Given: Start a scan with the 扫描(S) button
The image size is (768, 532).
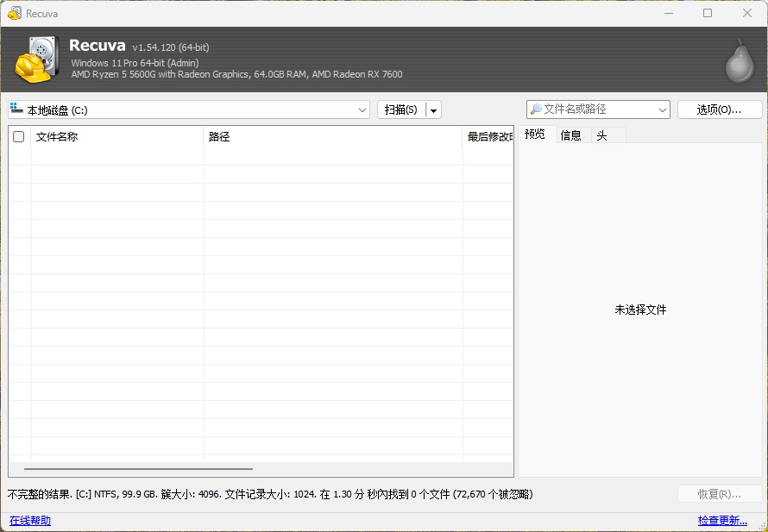Looking at the screenshot, I should click(x=401, y=110).
